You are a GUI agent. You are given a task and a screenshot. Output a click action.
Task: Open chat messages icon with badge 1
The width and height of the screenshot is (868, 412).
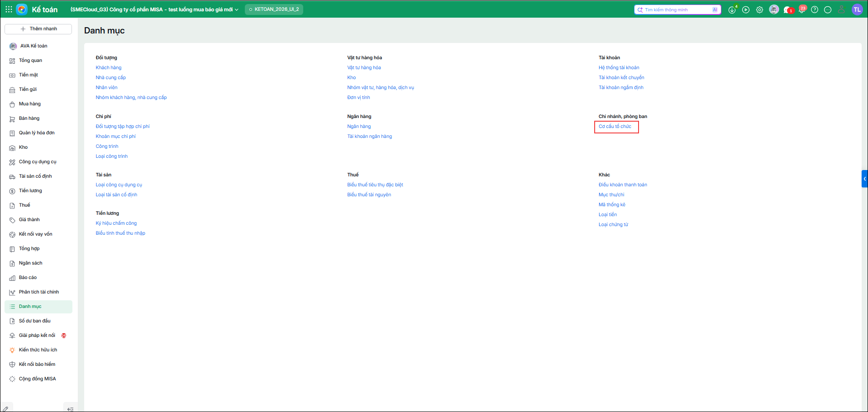[787, 9]
